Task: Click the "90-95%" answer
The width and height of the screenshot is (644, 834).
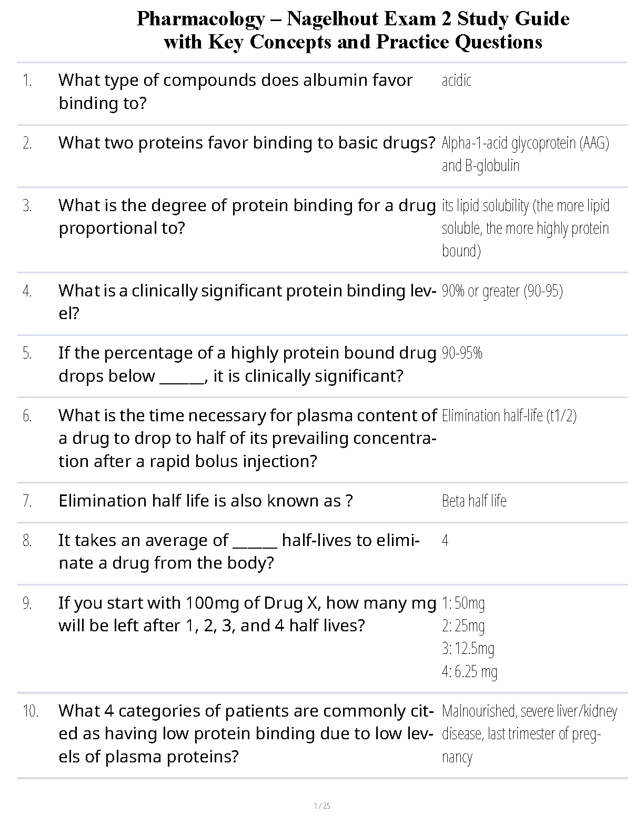Action: [x=462, y=353]
